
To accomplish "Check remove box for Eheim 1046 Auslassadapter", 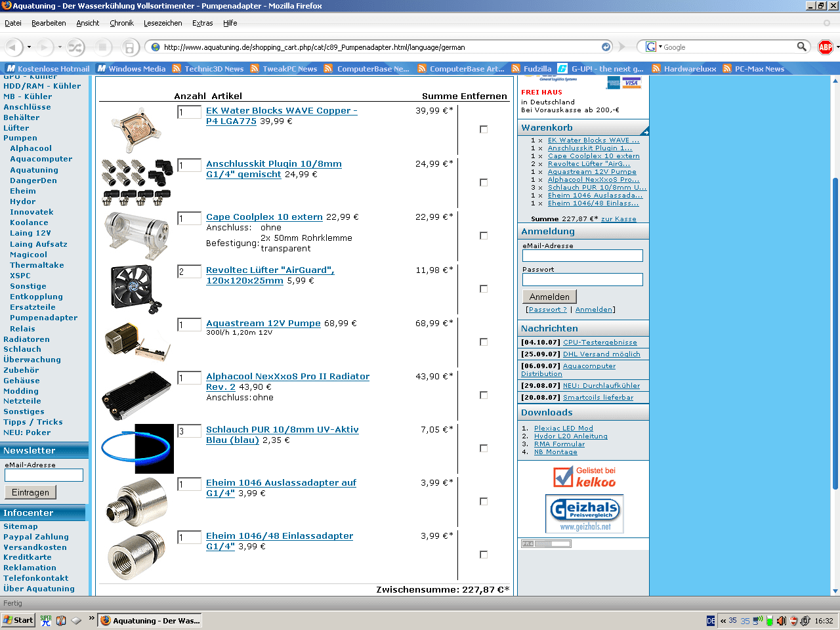I will pos(484,501).
